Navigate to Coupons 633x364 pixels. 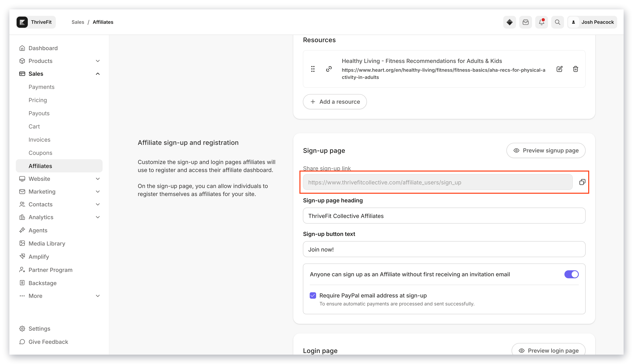tap(41, 153)
